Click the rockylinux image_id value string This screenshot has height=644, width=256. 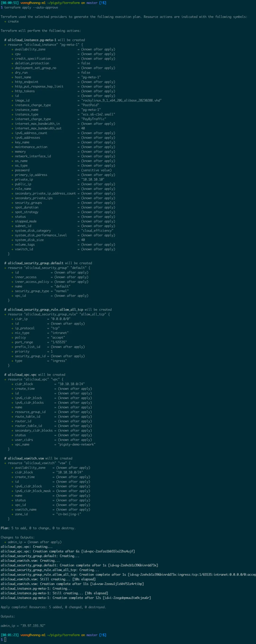coord(121,100)
